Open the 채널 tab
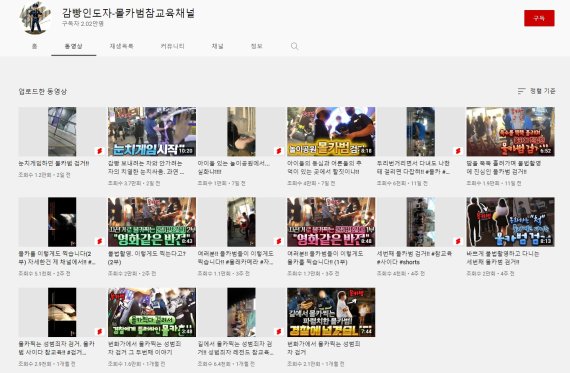This screenshot has height=373, width=570. [217, 46]
